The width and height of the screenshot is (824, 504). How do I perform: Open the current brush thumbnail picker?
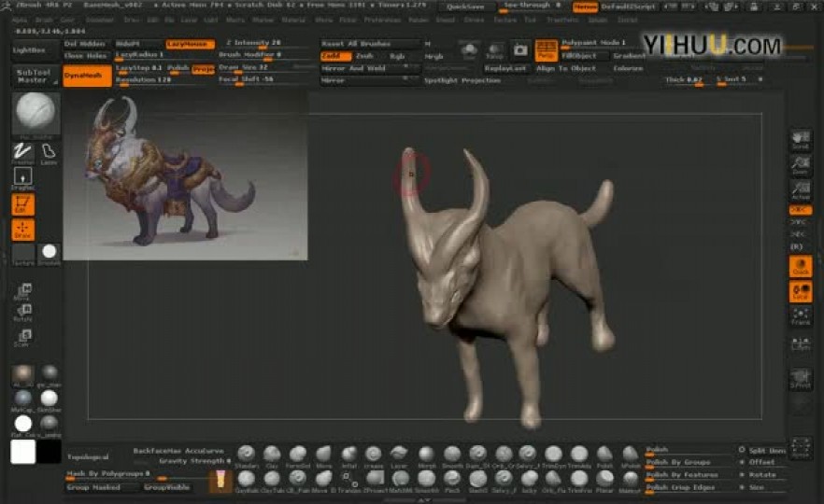(36, 112)
